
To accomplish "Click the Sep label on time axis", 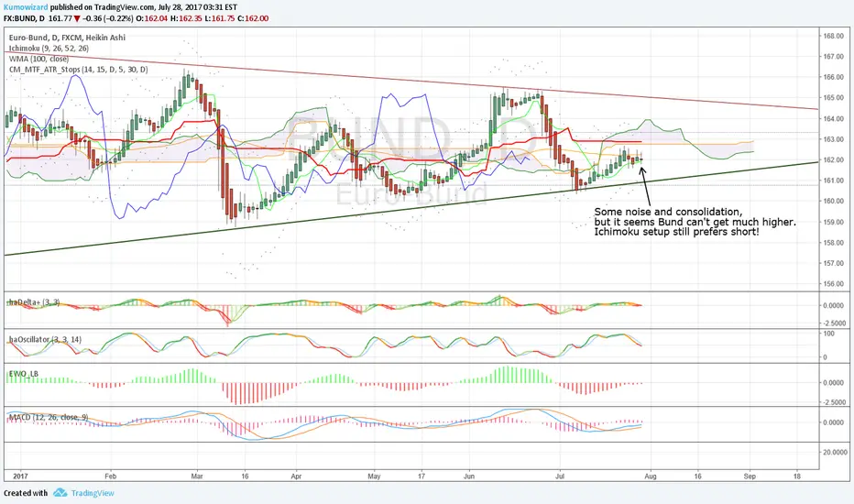I will click(750, 477).
